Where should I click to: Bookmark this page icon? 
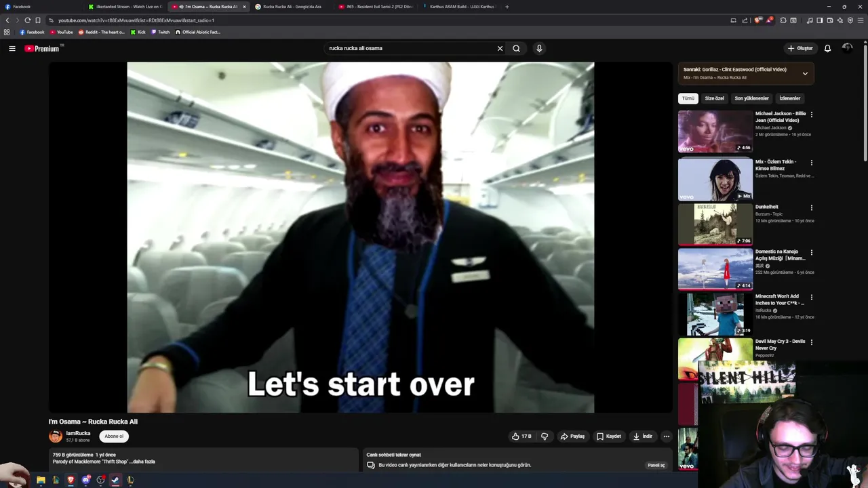(x=38, y=20)
